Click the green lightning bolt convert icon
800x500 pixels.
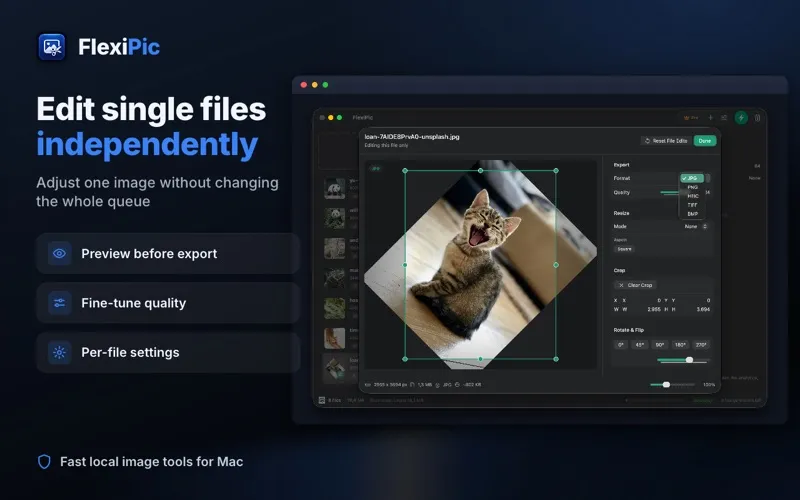(x=741, y=118)
